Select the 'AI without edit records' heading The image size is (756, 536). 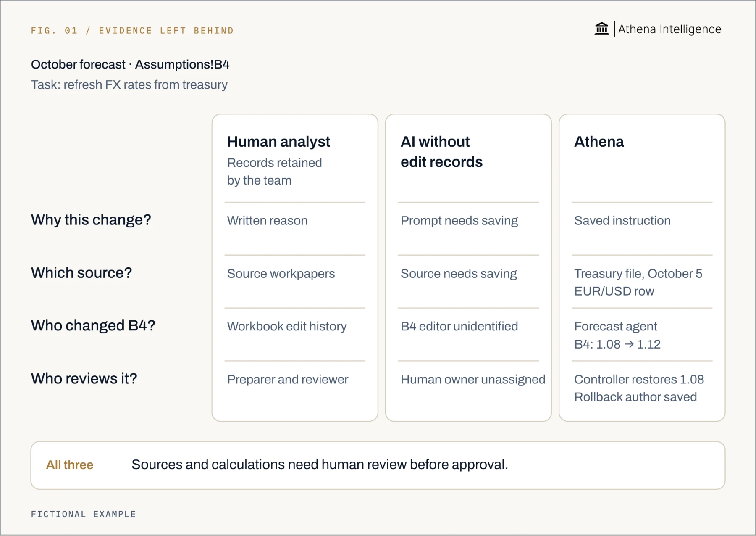click(441, 152)
